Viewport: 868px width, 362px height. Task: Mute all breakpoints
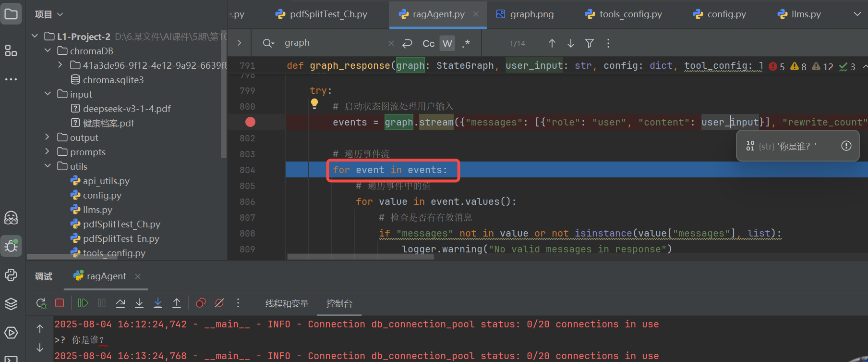pyautogui.click(x=219, y=303)
